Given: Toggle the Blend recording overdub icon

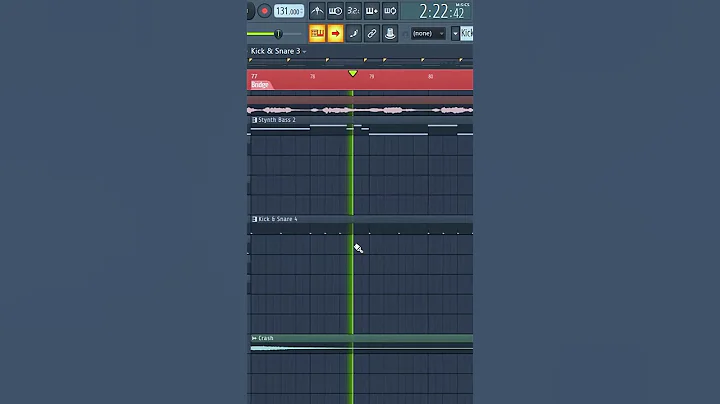Looking at the screenshot, I should 372,11.
